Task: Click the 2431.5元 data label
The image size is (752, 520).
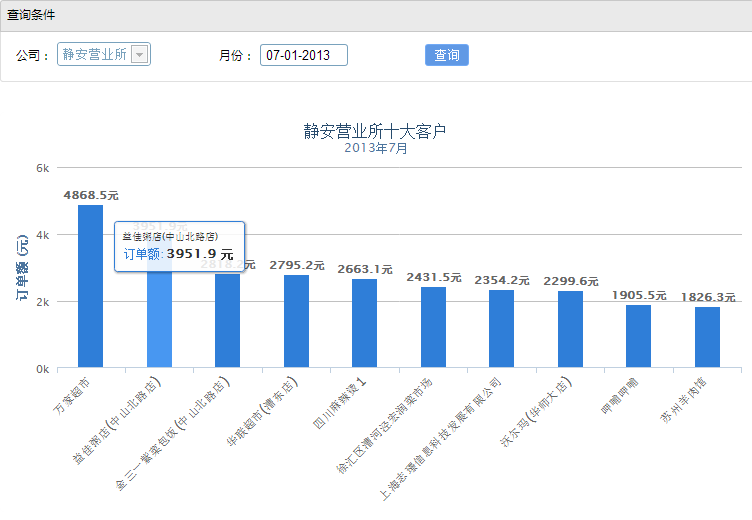Action: pos(434,277)
